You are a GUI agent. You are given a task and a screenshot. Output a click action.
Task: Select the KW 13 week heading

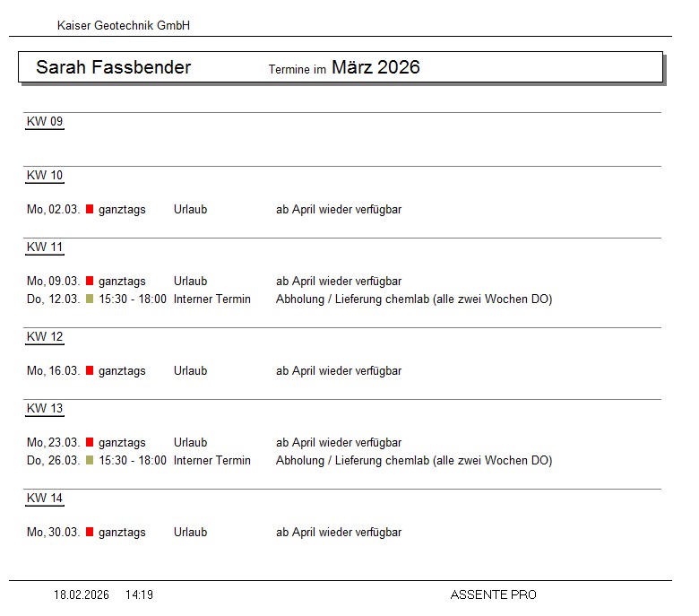pyautogui.click(x=45, y=409)
